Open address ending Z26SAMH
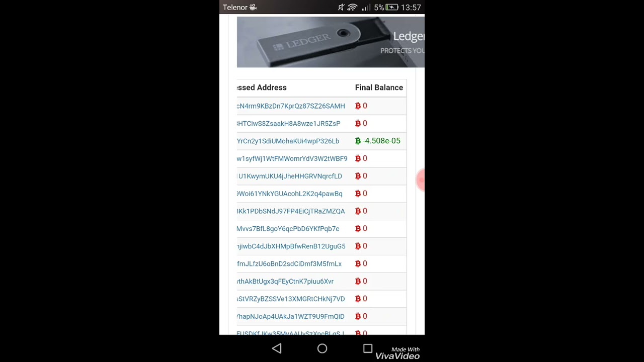644x362 pixels. tap(291, 106)
